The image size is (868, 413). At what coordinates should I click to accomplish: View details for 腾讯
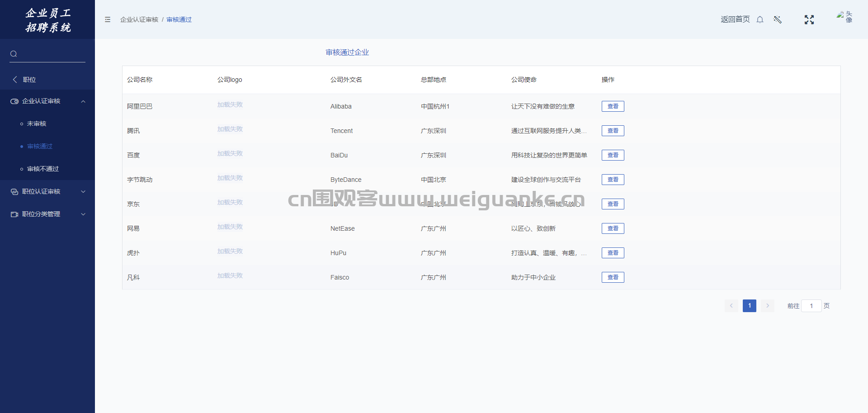pos(613,131)
